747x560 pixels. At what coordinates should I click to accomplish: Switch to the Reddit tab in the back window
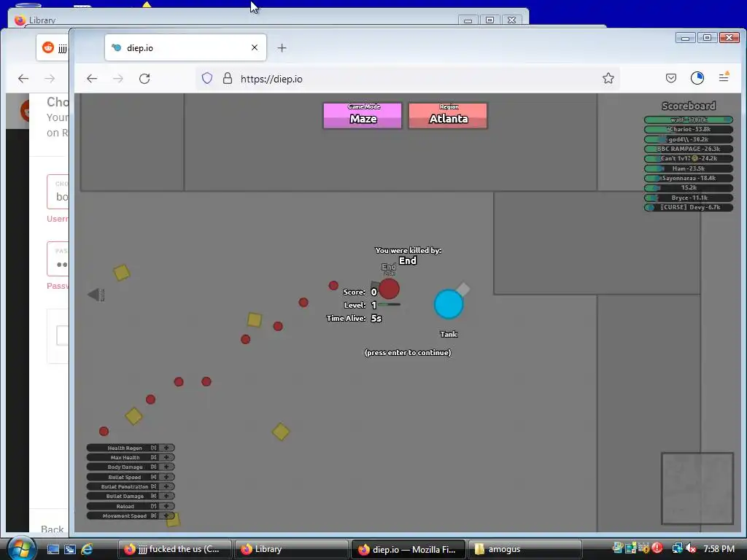[x=53, y=47]
